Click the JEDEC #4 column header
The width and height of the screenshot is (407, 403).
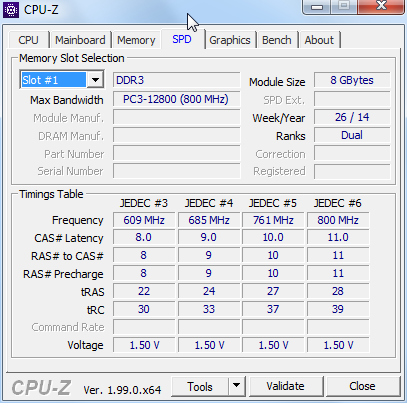tap(209, 203)
